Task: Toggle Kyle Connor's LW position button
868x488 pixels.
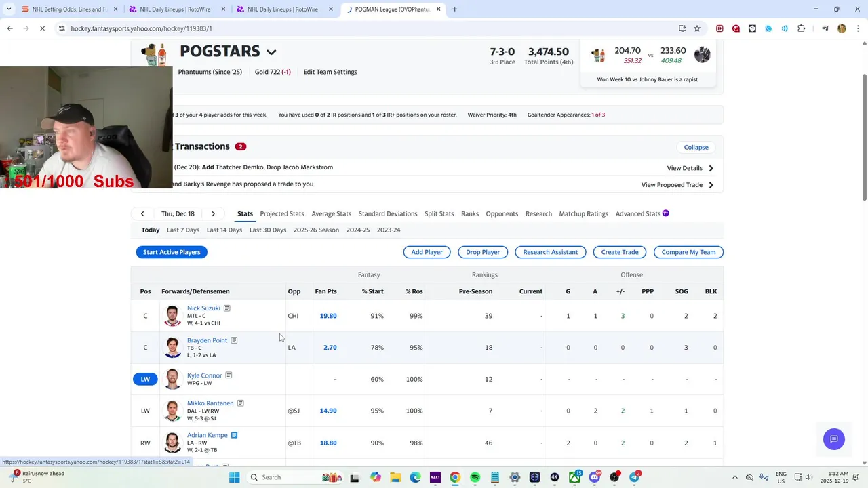Action: [145, 379]
